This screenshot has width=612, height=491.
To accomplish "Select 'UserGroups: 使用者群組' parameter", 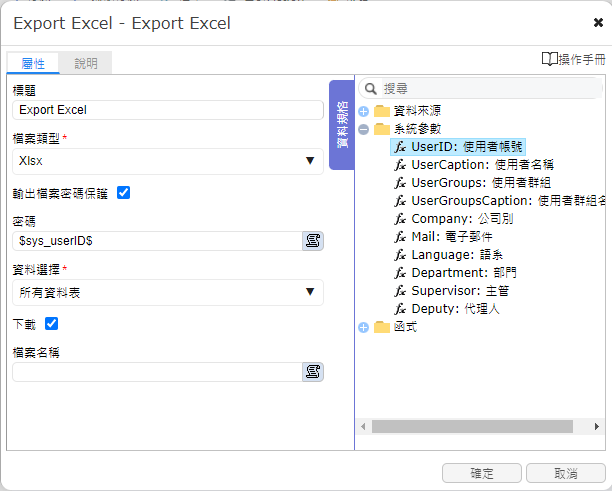I will [472, 183].
